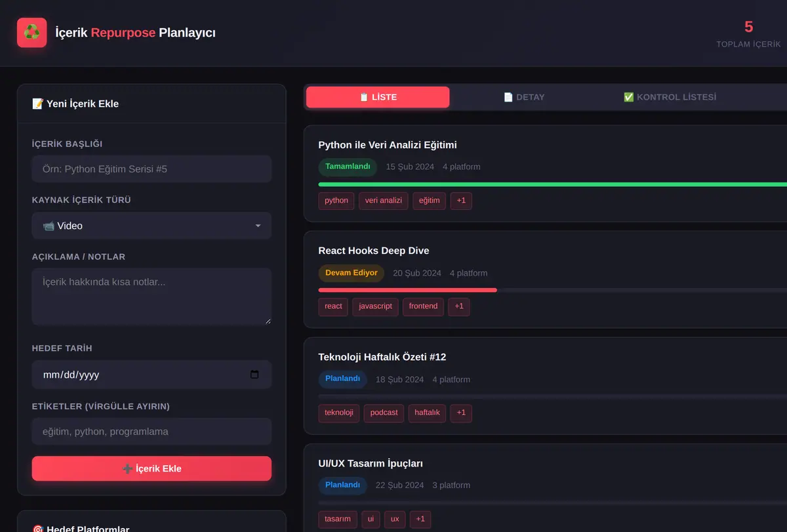Click the Tamamlandı status badge
Viewport: 787px width, 532px height.
click(x=348, y=167)
